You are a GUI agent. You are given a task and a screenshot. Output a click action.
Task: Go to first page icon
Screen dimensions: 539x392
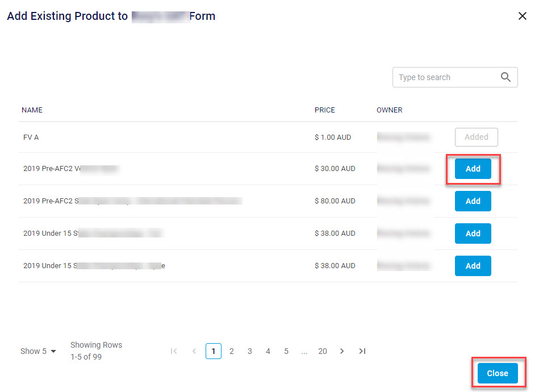[x=174, y=351]
